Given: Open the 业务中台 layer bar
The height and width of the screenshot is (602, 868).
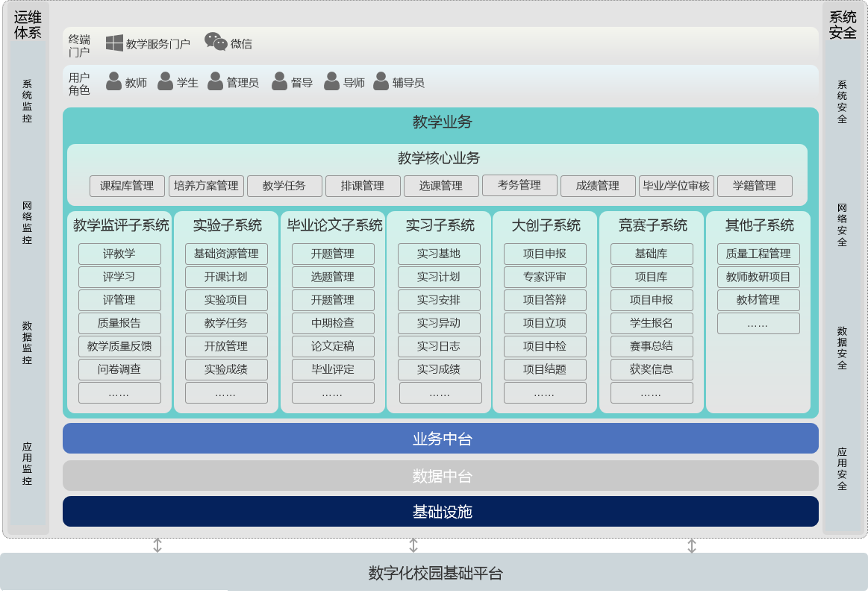Looking at the screenshot, I should pyautogui.click(x=440, y=439).
